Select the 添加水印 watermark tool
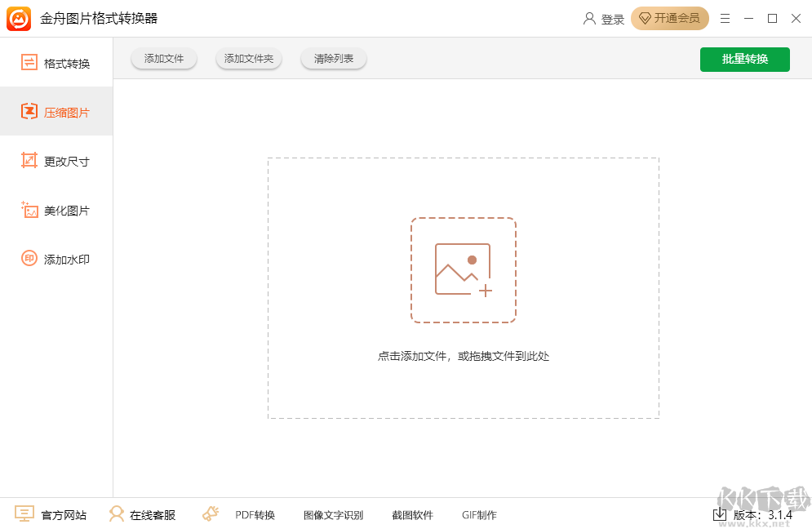 (x=56, y=259)
